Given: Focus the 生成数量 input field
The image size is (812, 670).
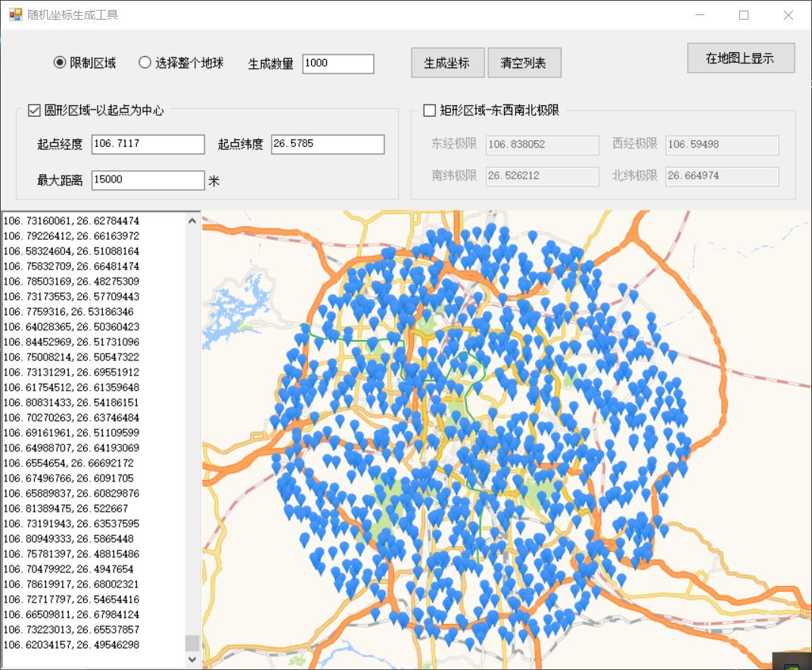Looking at the screenshot, I should click(x=338, y=64).
